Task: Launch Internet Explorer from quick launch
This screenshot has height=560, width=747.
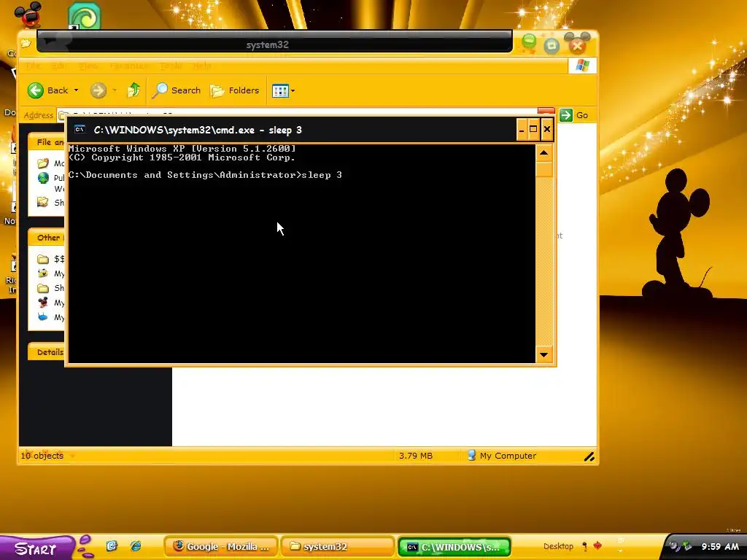Action: click(x=136, y=546)
